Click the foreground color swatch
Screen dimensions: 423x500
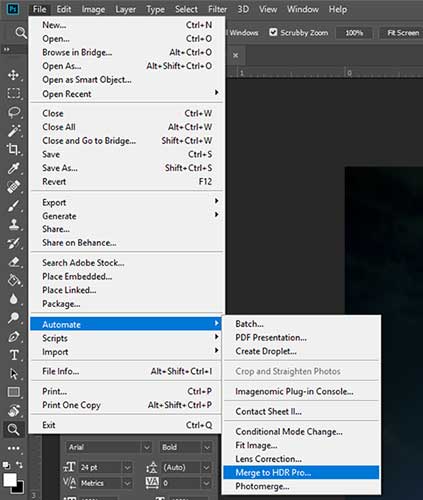point(10,480)
